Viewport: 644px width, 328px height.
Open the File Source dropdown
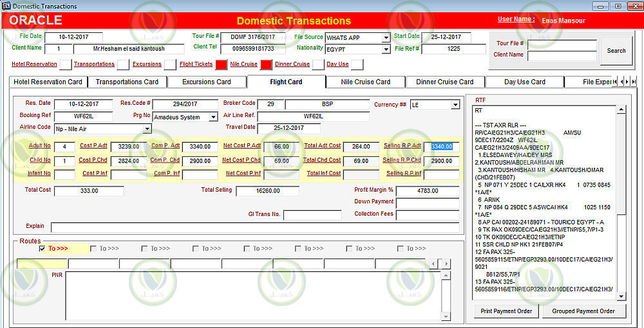pos(386,38)
